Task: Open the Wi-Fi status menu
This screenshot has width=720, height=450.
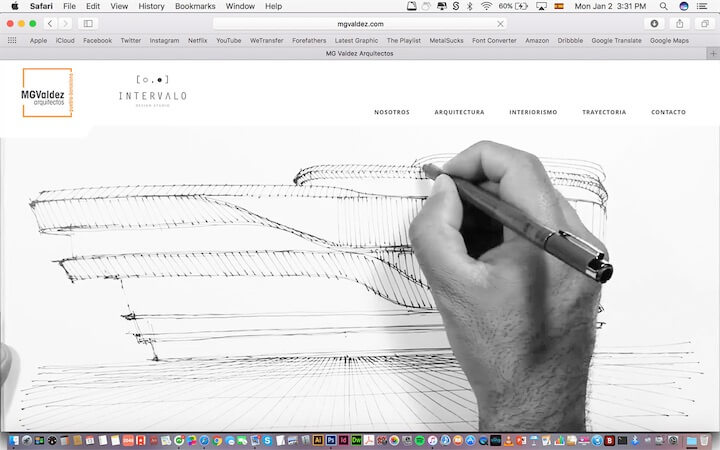Action: [x=486, y=6]
